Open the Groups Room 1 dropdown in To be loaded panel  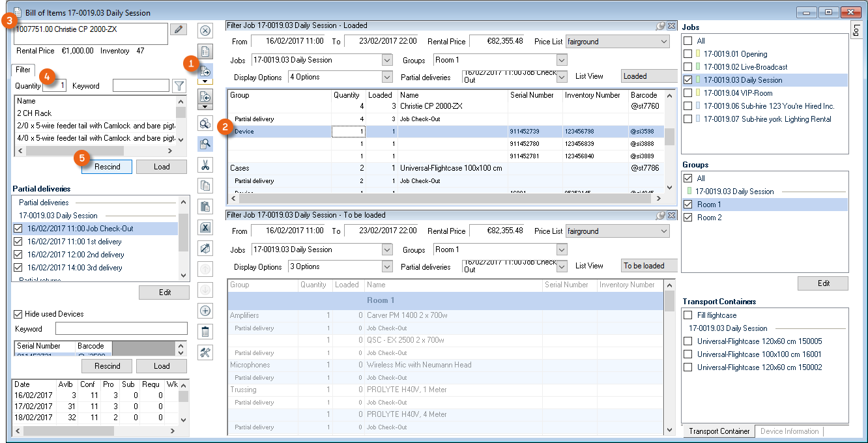pyautogui.click(x=562, y=250)
